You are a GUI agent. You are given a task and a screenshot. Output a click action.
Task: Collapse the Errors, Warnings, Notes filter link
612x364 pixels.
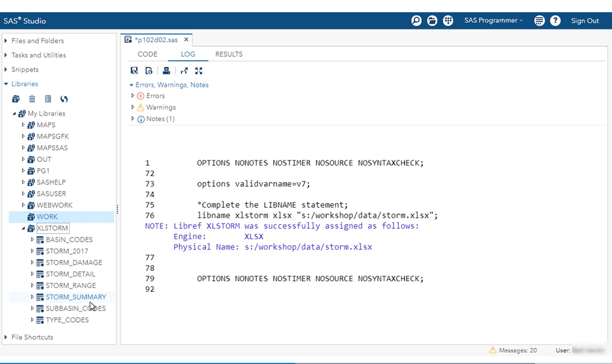(x=131, y=85)
